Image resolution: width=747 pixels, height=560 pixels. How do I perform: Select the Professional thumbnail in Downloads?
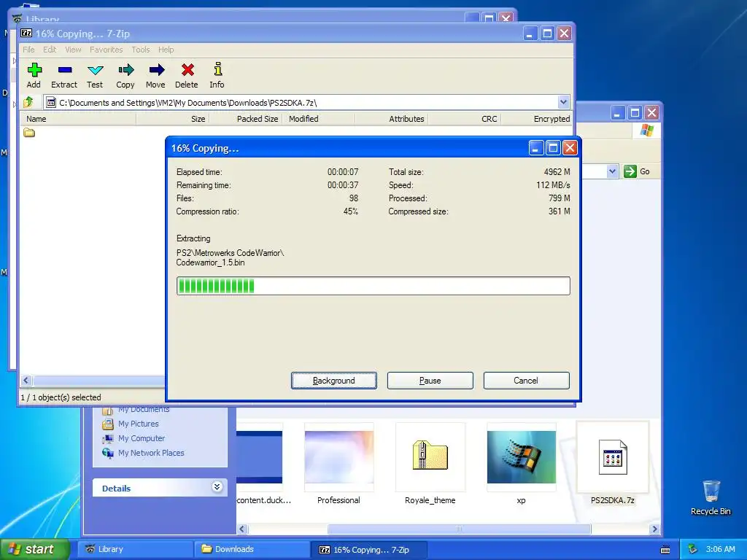click(x=338, y=457)
